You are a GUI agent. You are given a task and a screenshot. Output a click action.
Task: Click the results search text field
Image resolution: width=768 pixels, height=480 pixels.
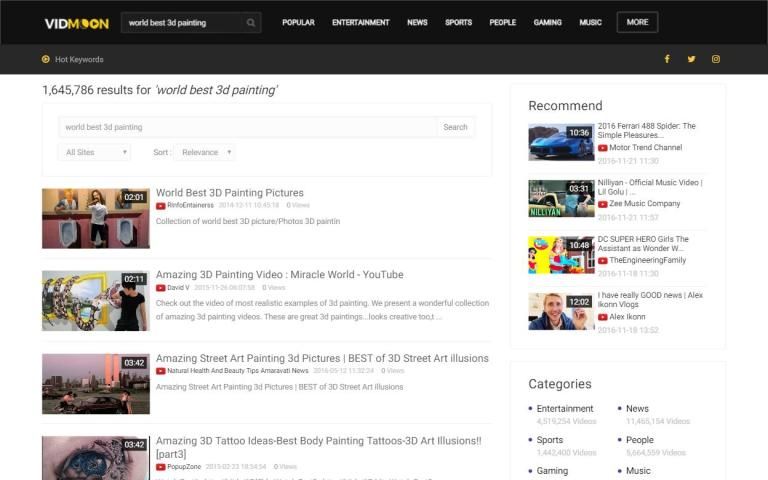pyautogui.click(x=248, y=127)
